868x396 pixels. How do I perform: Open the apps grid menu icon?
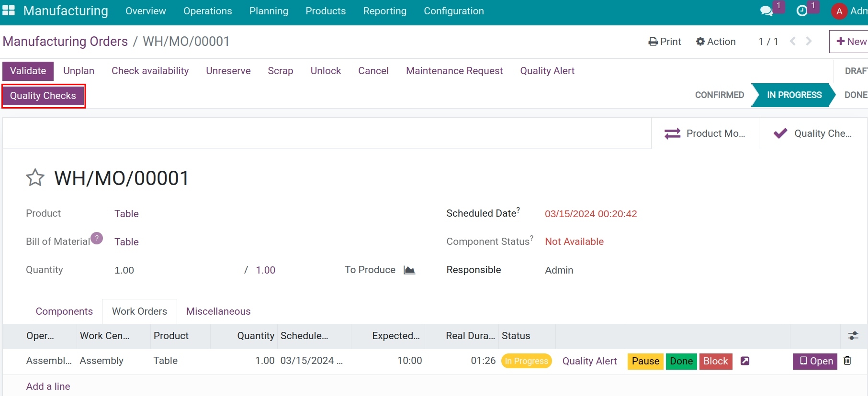pos(9,11)
